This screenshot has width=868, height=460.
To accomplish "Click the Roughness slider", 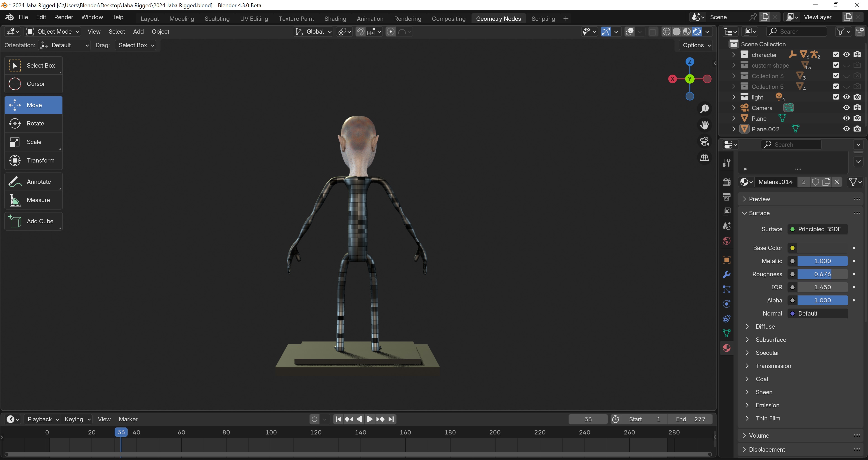I will [822, 274].
